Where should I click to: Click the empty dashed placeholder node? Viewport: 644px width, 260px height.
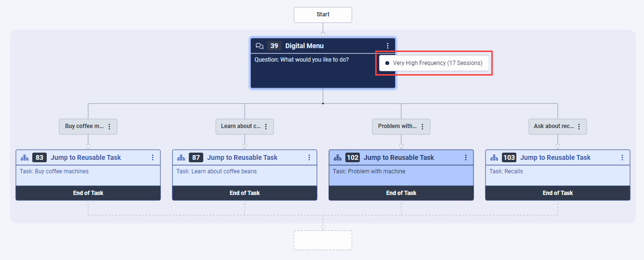pos(323,240)
